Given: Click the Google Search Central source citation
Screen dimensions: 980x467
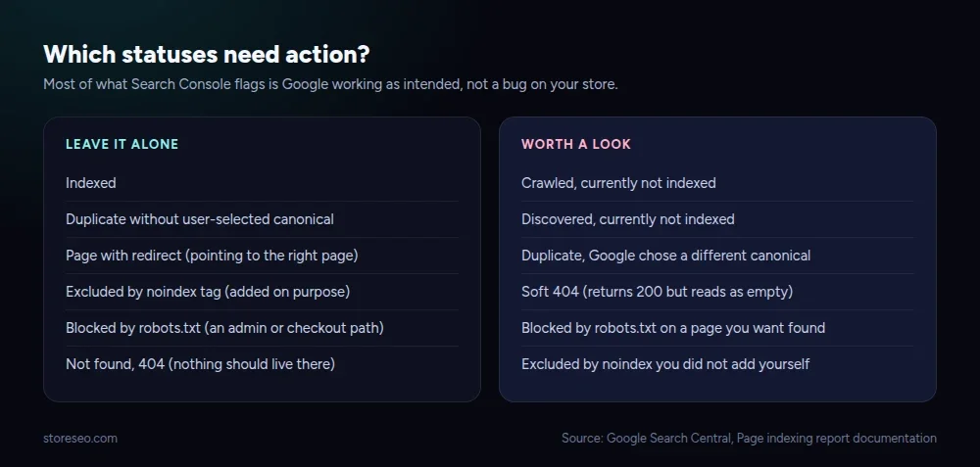Looking at the screenshot, I should click(749, 439).
